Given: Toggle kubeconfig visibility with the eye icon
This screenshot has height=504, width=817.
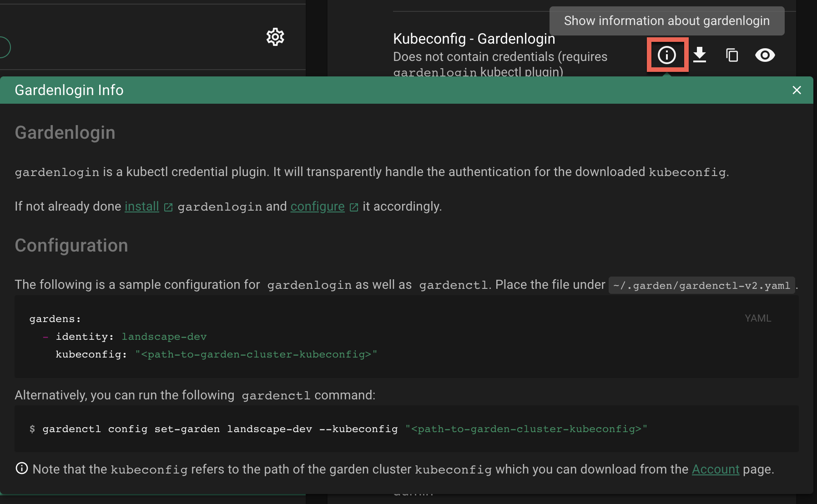Looking at the screenshot, I should [765, 55].
